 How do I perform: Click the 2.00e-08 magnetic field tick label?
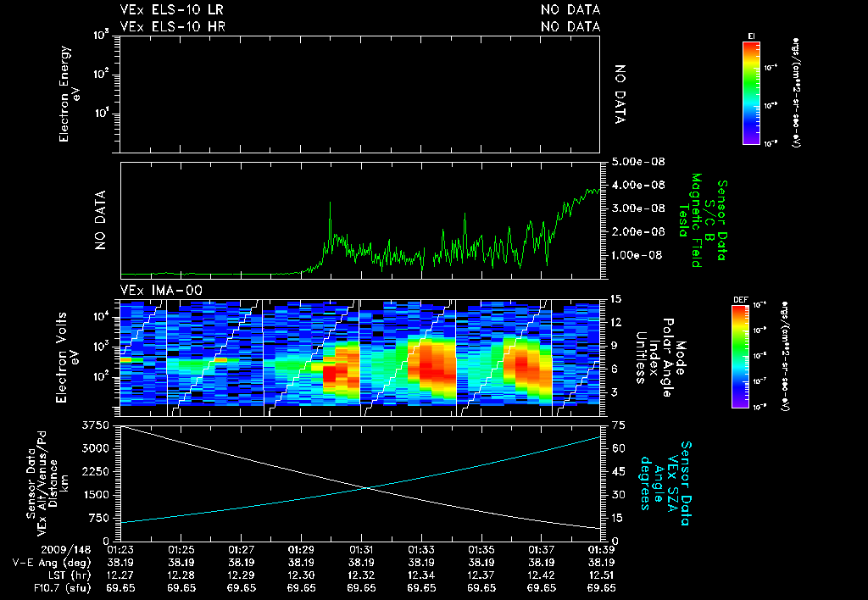click(x=638, y=231)
